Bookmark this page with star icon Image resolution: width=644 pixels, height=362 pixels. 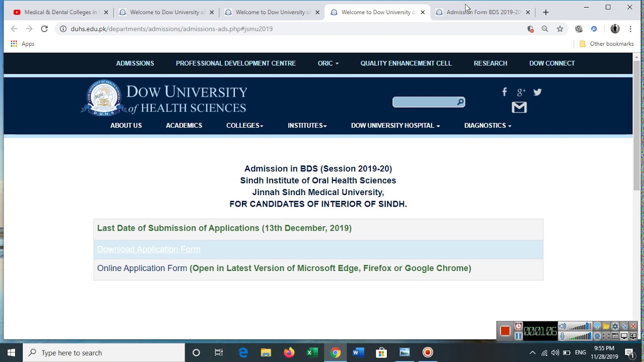coord(560,29)
